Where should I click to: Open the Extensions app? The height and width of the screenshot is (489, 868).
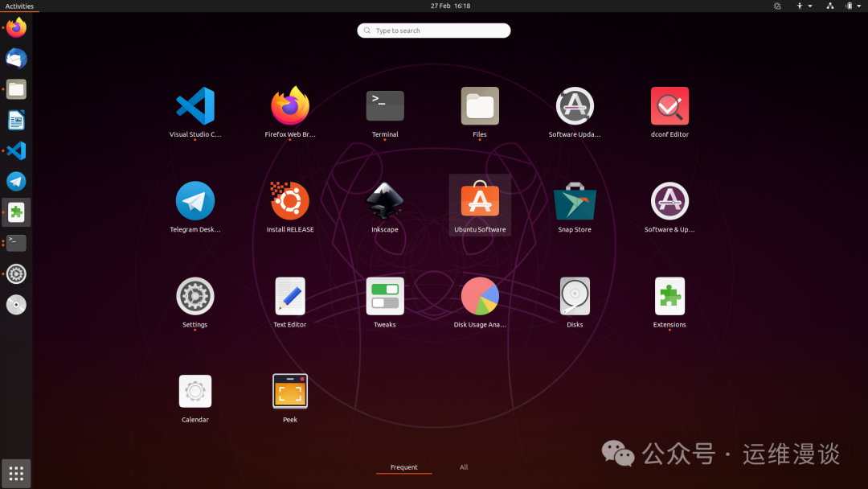669,295
